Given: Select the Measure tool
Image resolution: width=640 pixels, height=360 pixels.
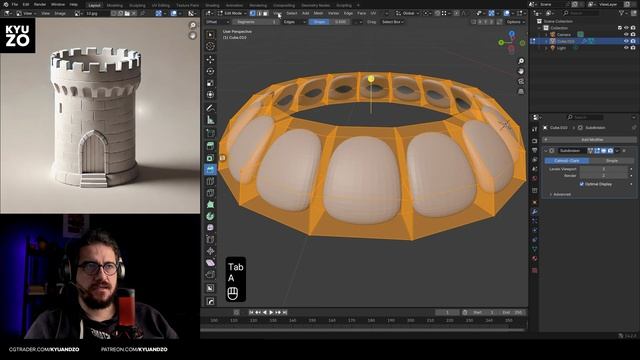Looking at the screenshot, I should click(210, 120).
